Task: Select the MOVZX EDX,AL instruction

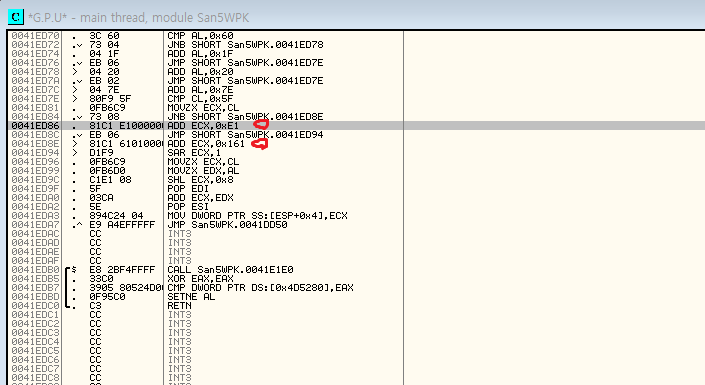Action: 203,170
